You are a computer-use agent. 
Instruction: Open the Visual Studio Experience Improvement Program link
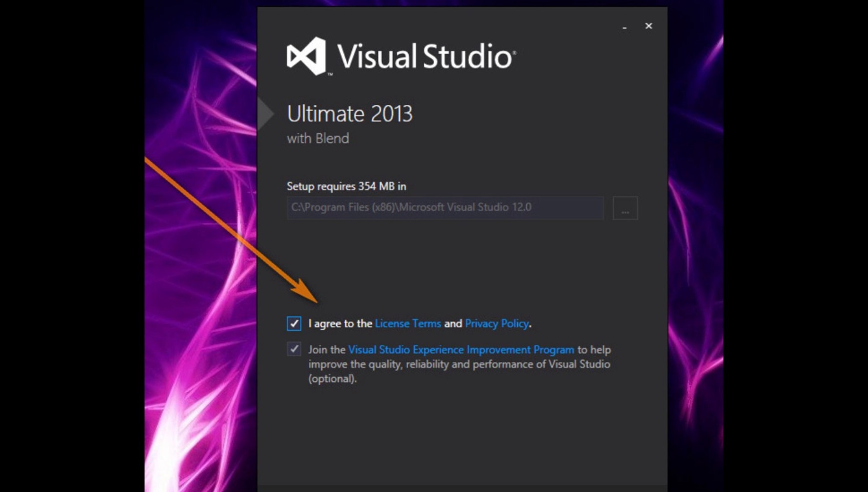[461, 349]
